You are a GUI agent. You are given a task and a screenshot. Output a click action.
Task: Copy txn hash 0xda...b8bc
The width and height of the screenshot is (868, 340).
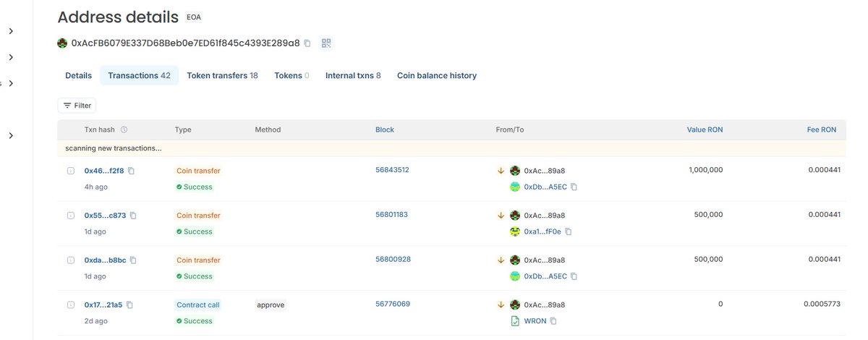coord(133,260)
